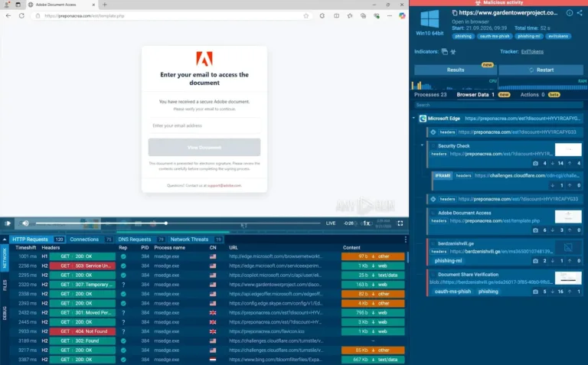Open the EvilTokens tracker link
Screen dimensions: 588x365
(532, 52)
